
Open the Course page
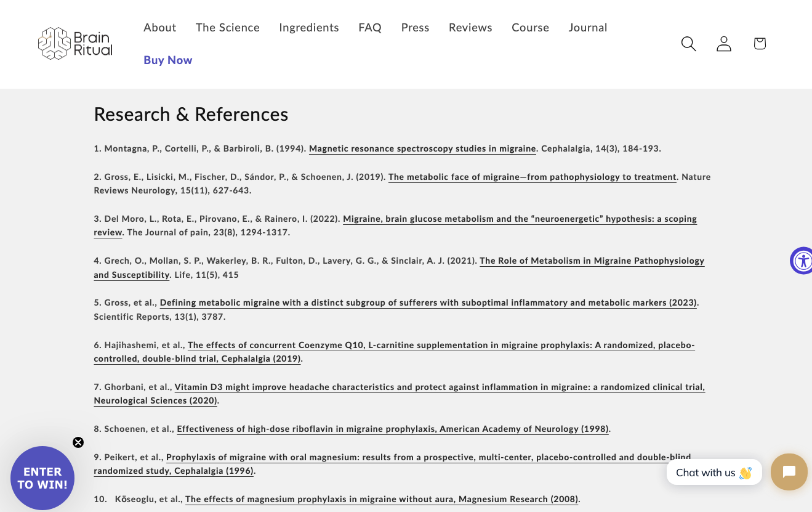[530, 28]
